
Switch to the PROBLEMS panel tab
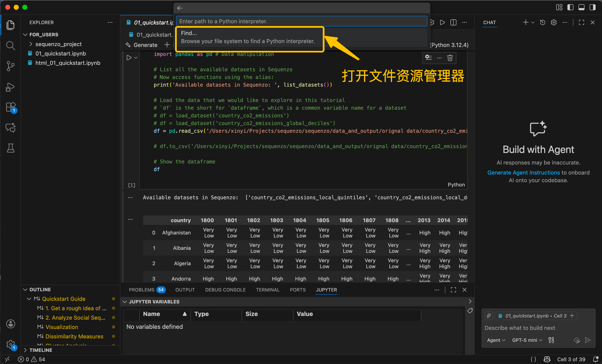click(142, 290)
